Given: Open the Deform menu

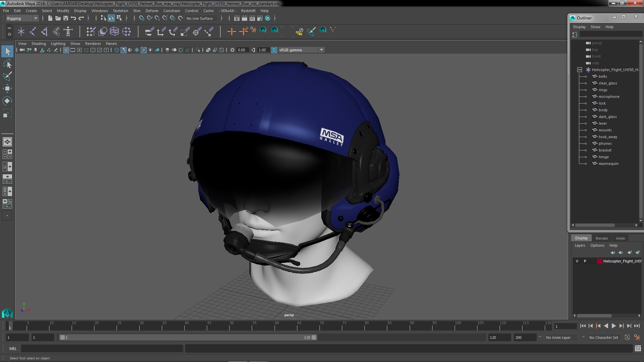Looking at the screenshot, I should pos(152,11).
